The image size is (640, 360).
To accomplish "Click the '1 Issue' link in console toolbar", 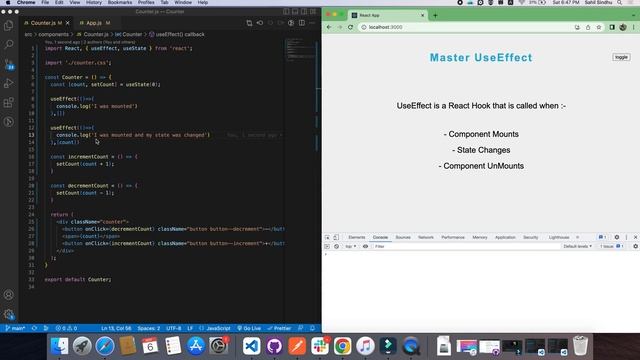I will (611, 247).
